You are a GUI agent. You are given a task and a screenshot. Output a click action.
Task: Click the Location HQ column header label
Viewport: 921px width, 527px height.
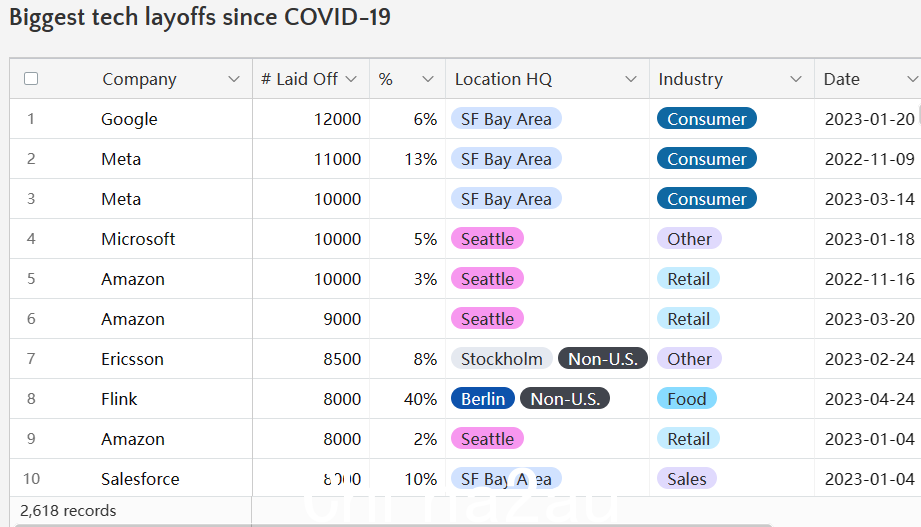coord(503,79)
